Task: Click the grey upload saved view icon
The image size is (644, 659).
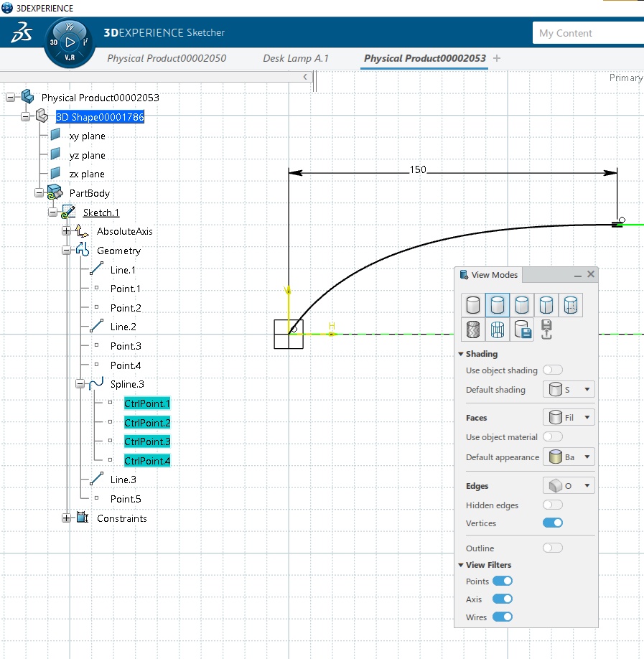Action: (546, 329)
